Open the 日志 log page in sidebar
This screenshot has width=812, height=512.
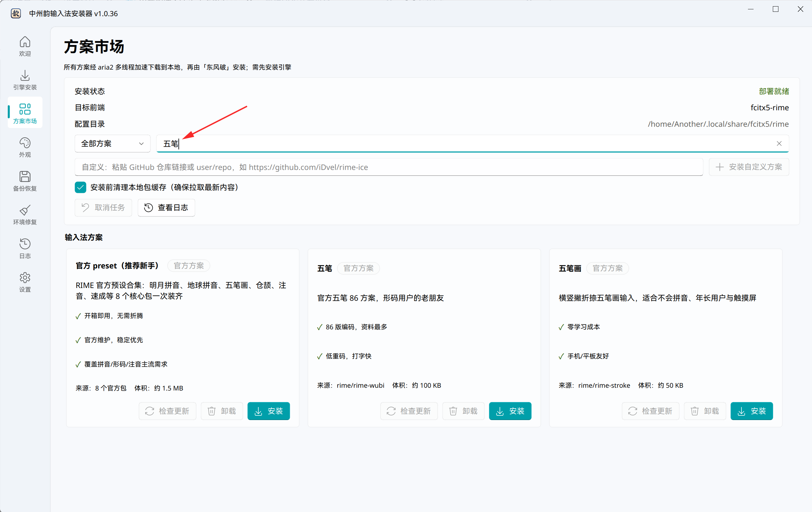25,249
